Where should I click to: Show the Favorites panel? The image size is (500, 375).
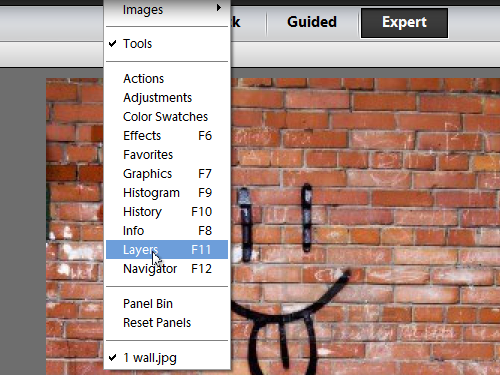point(167,155)
